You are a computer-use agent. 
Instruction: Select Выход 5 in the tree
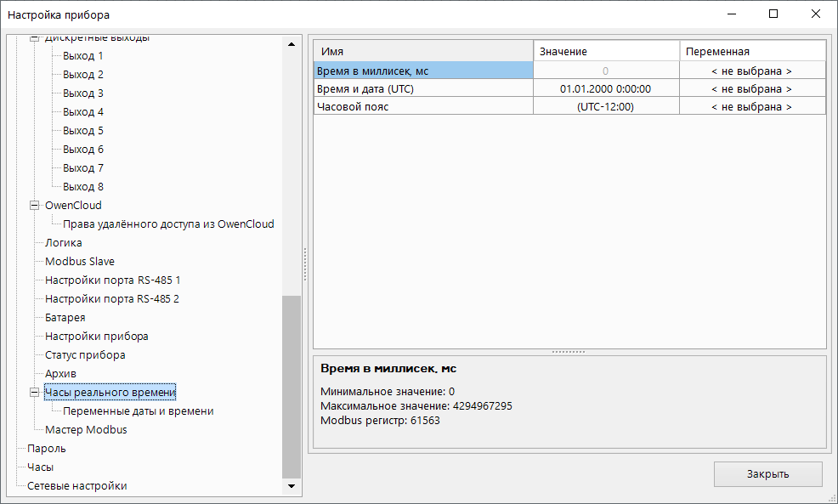(82, 131)
